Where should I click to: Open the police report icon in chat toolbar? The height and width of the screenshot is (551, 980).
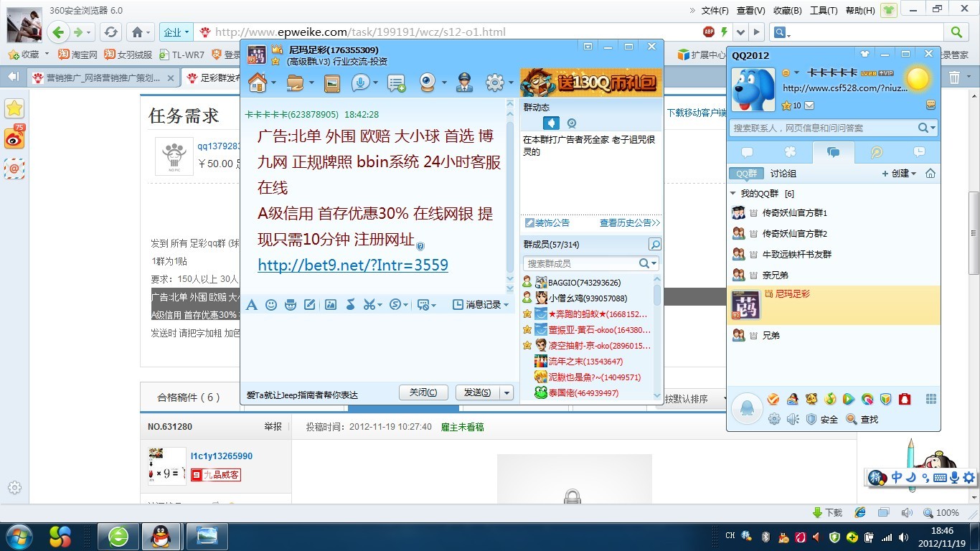click(464, 83)
